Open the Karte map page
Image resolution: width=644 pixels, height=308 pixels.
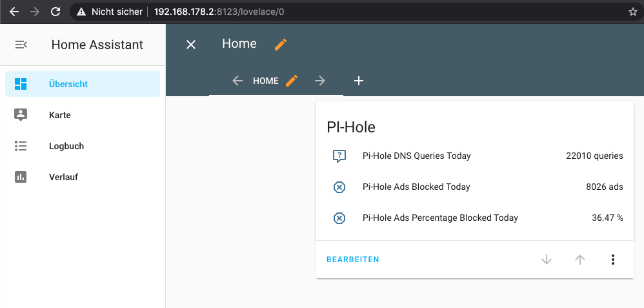click(83, 115)
